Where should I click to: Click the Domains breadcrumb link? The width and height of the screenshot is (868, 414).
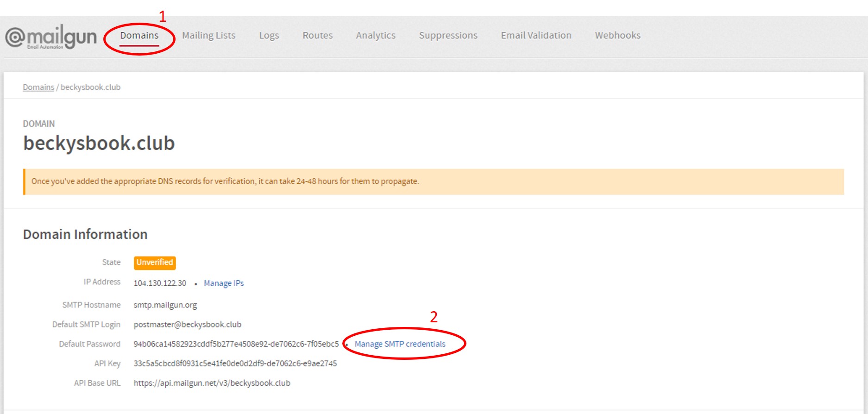[38, 87]
